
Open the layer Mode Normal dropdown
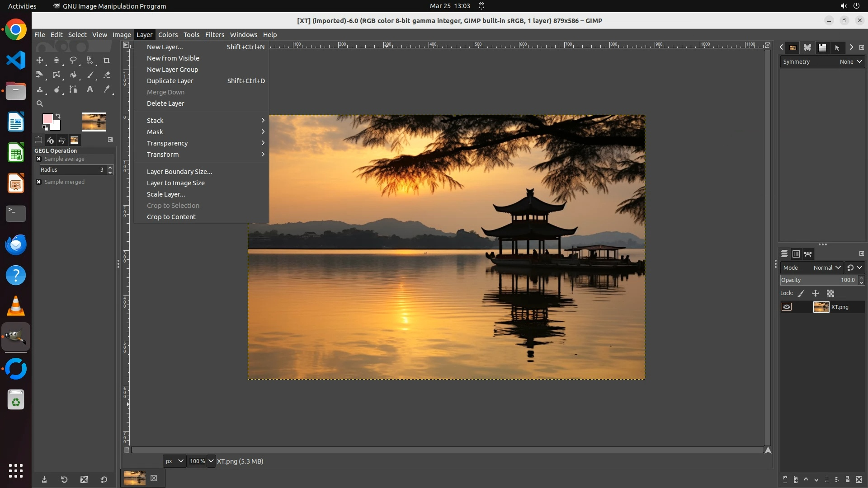pyautogui.click(x=826, y=268)
